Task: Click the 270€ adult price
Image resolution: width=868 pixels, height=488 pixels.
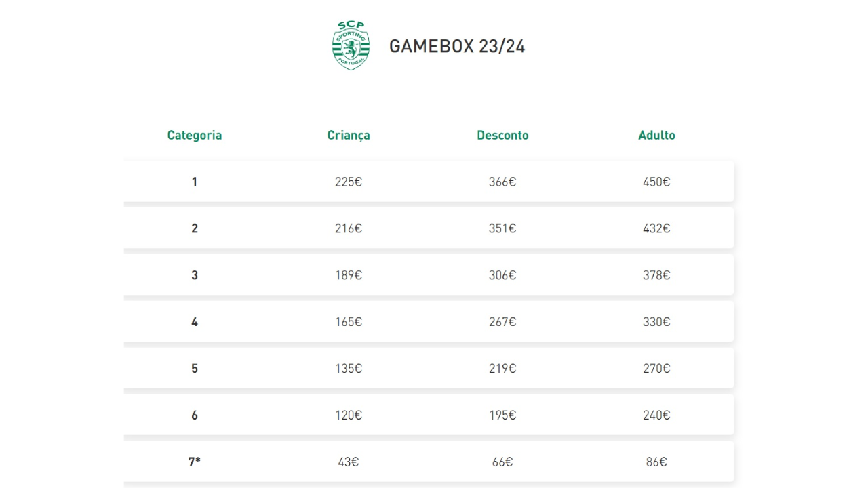Action: [x=656, y=369]
